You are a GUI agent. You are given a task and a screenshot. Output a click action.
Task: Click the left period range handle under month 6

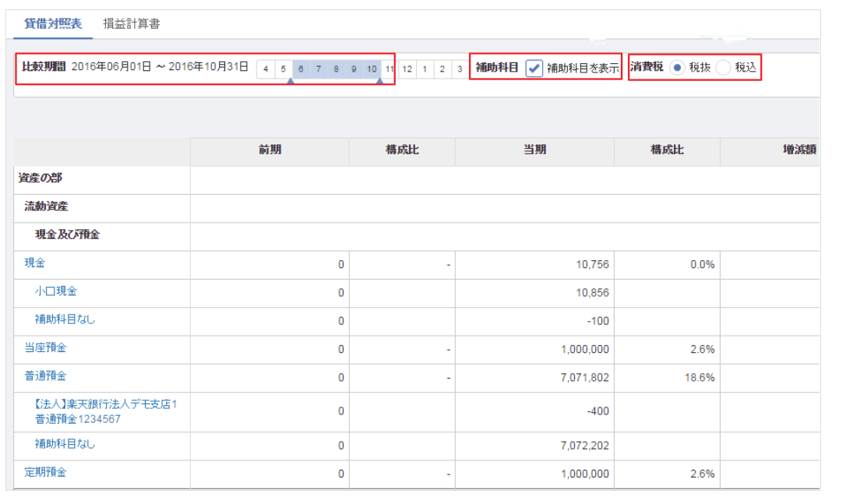coord(291,81)
